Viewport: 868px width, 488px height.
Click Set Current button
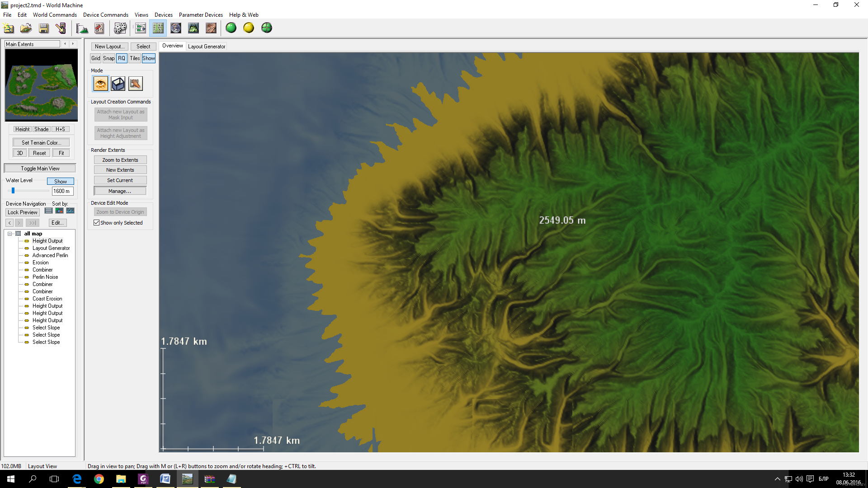pyautogui.click(x=120, y=180)
